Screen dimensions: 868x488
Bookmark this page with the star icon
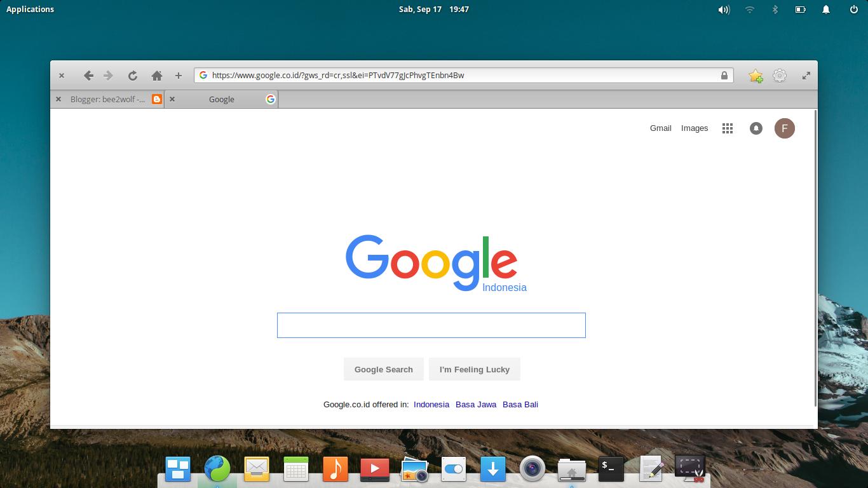tap(756, 76)
